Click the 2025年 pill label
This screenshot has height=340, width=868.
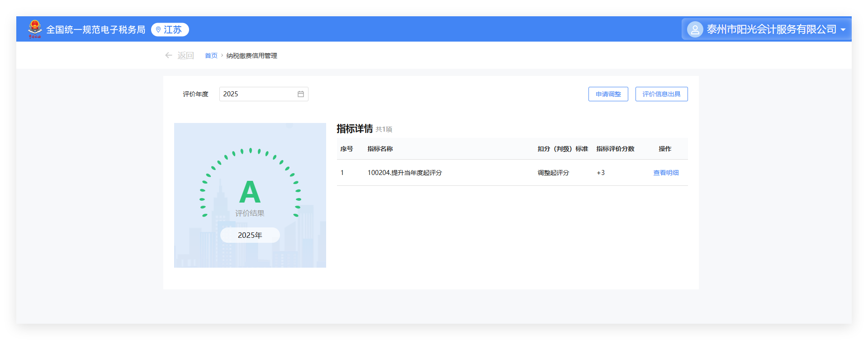click(250, 235)
